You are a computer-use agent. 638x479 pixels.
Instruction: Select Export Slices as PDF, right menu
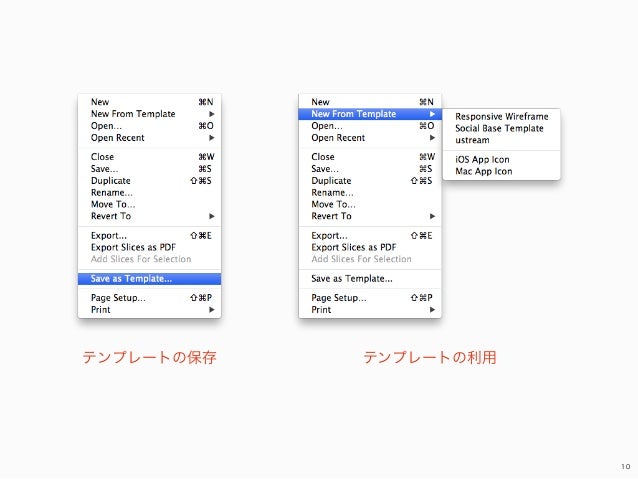pyautogui.click(x=370, y=247)
